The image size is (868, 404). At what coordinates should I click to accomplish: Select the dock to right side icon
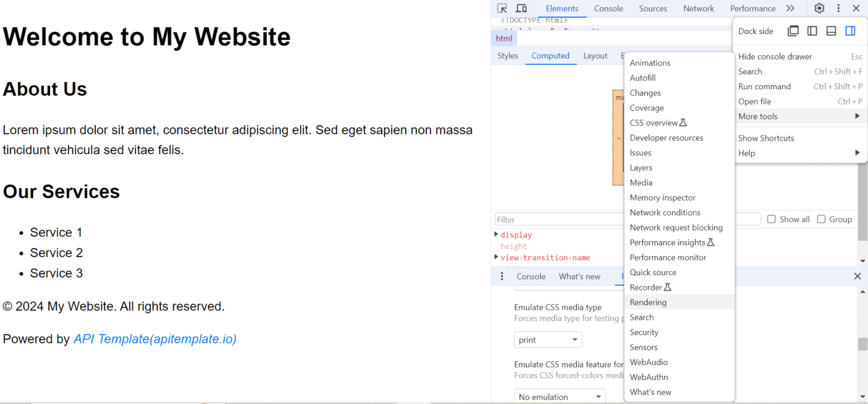pos(850,31)
